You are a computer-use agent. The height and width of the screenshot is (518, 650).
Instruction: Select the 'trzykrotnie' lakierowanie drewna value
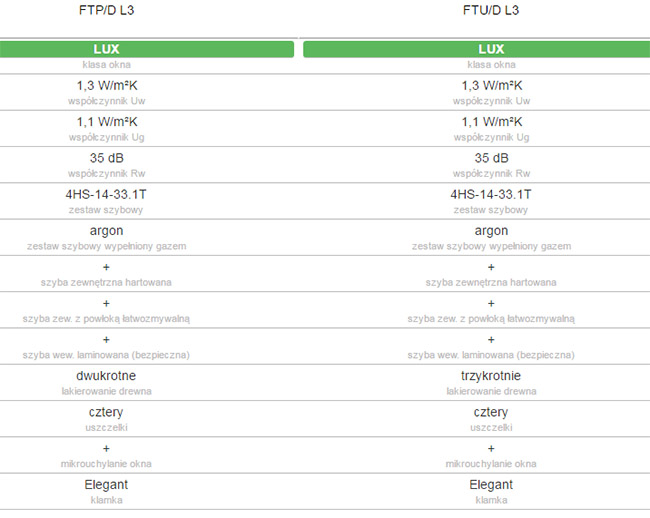[x=491, y=376]
